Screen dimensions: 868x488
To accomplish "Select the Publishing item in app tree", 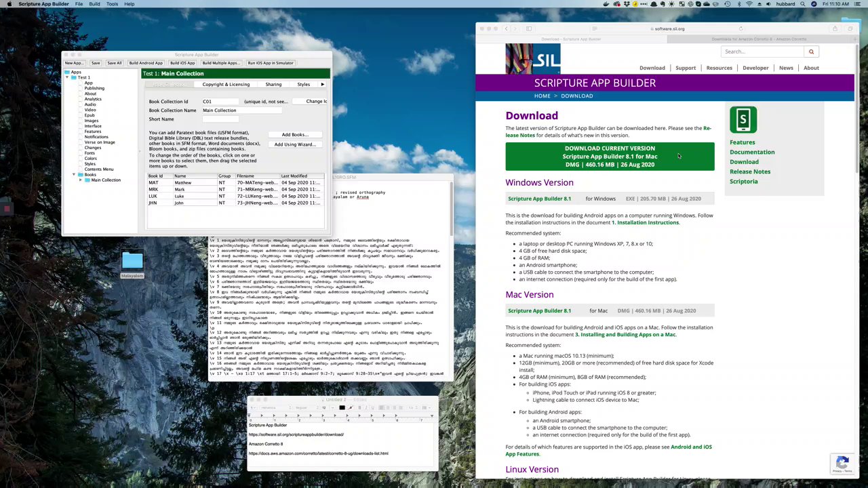I will click(94, 88).
